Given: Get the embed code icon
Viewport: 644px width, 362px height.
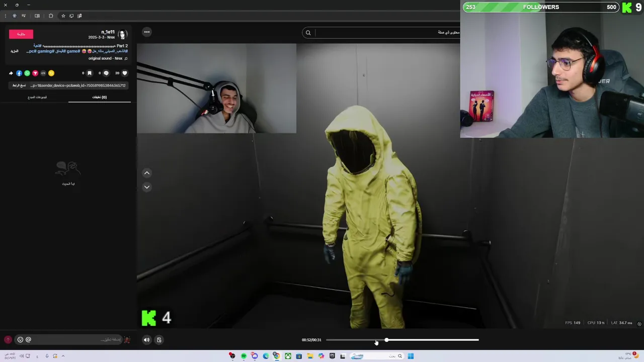Looking at the screenshot, I should (x=43, y=73).
